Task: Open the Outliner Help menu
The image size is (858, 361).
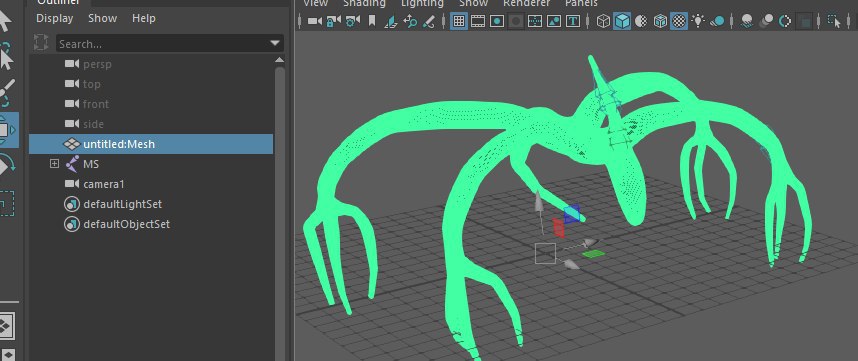Action: click(x=144, y=18)
